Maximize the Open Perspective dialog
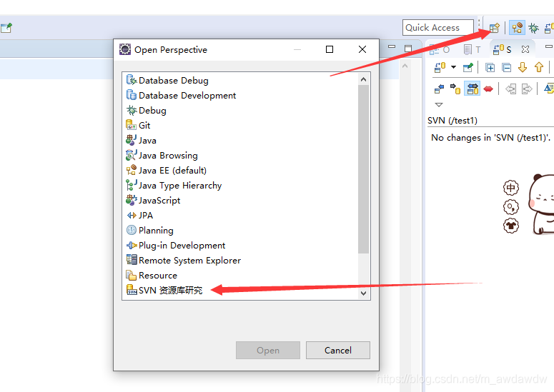Viewport: 554px width, 392px height. tap(330, 49)
